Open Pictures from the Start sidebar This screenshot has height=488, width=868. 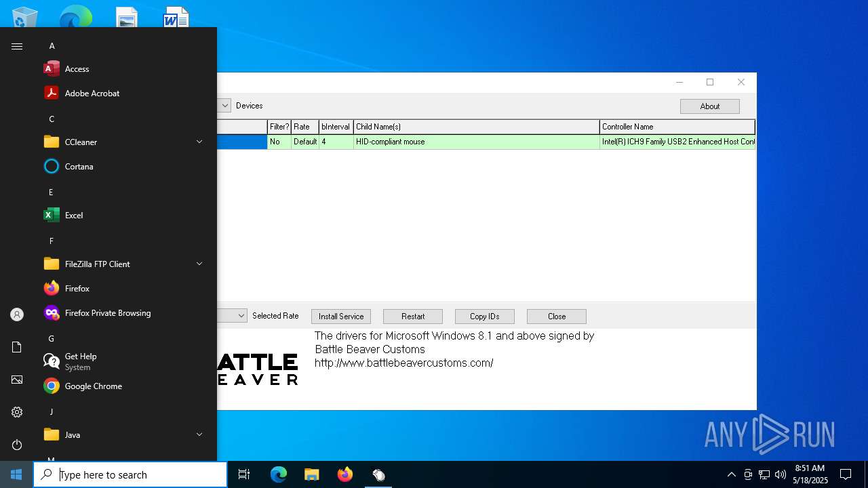17,380
